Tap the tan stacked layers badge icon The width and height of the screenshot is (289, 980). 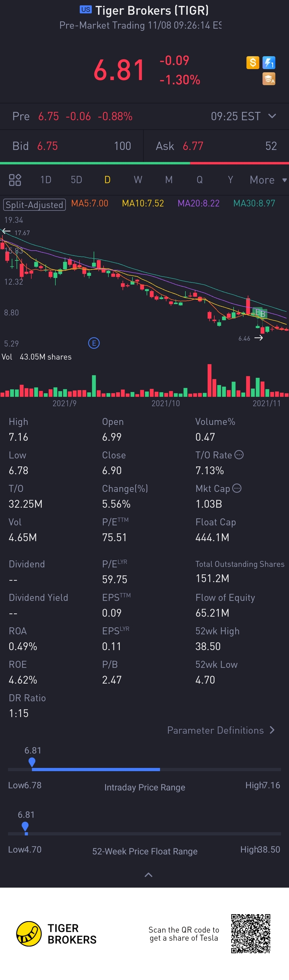pos(269,79)
